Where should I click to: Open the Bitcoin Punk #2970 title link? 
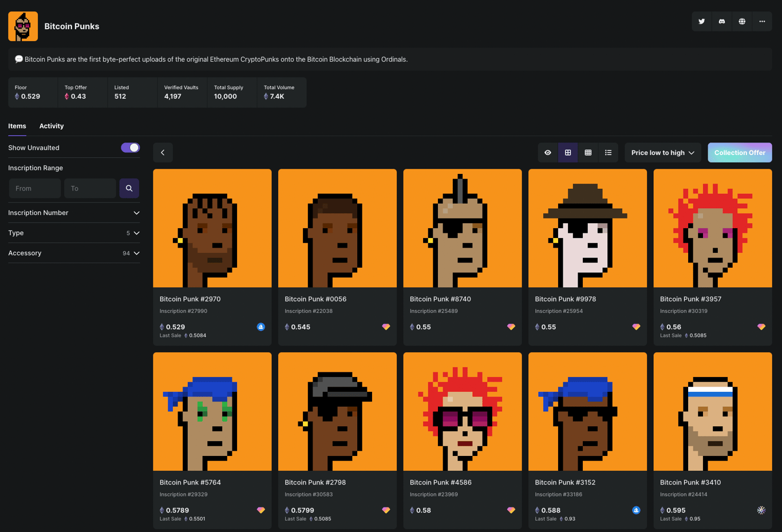(190, 299)
